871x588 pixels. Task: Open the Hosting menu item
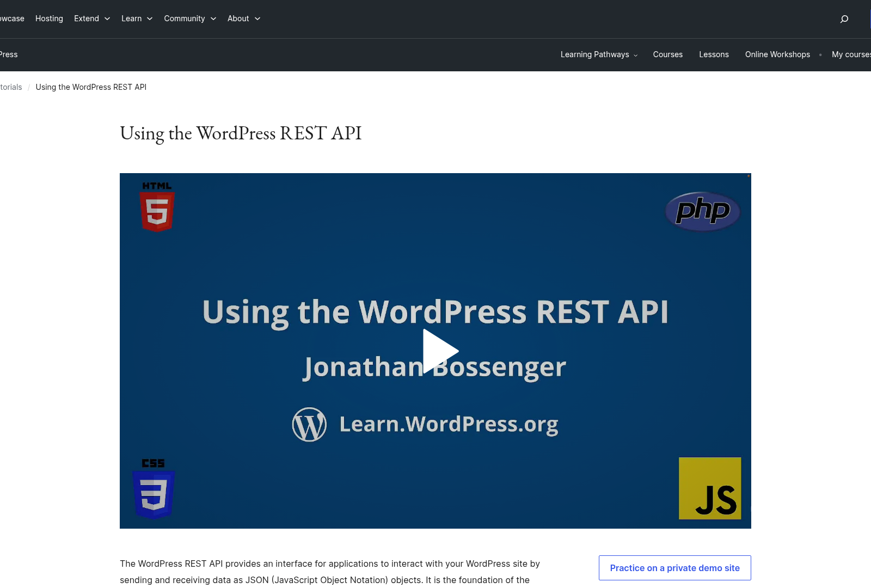(49, 19)
